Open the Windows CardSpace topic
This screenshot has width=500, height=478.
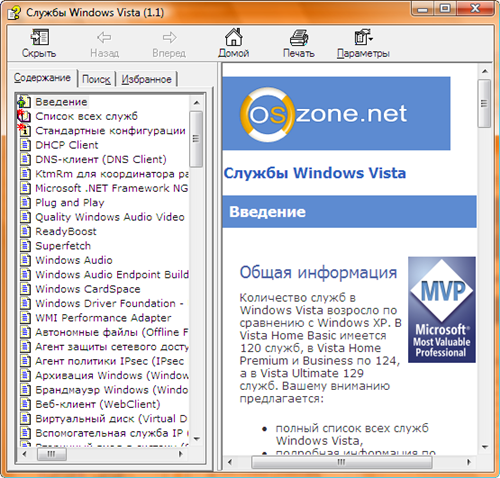click(x=88, y=289)
